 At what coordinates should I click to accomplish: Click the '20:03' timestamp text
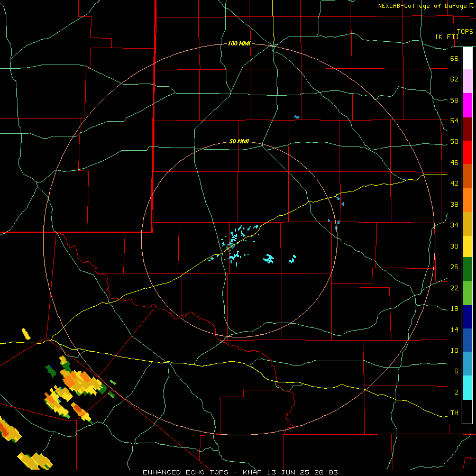326,472
